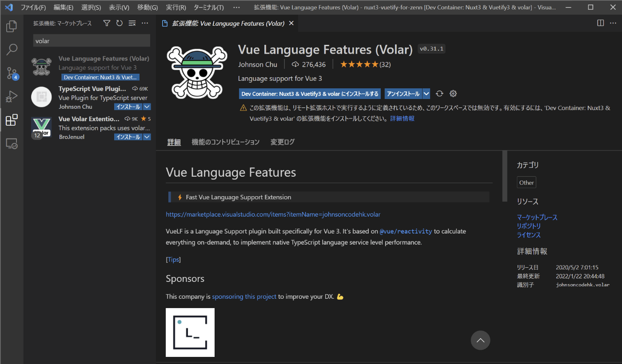Open the 移動(G) menu
The image size is (622, 364).
coord(148,8)
